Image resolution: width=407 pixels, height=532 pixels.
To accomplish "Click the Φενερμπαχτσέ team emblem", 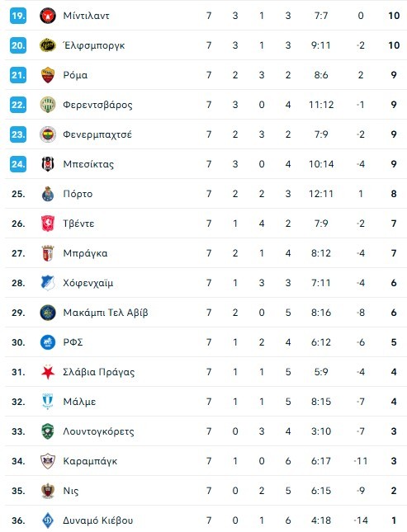I will pyautogui.click(x=48, y=134).
